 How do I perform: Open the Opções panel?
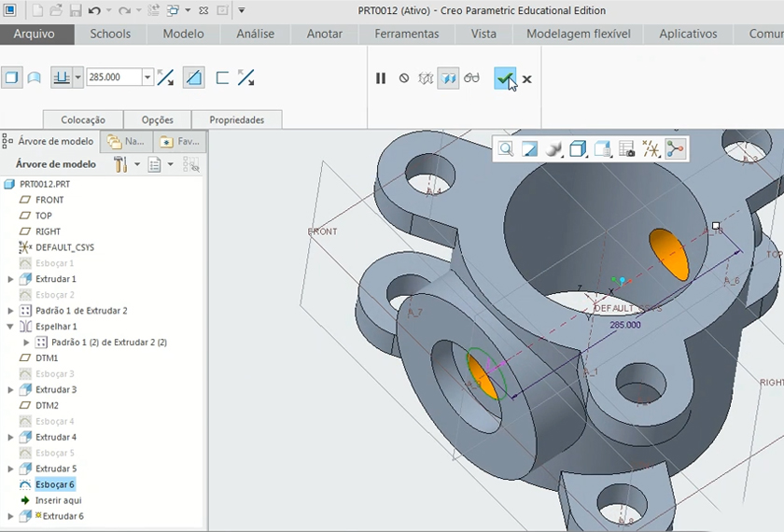click(x=157, y=119)
